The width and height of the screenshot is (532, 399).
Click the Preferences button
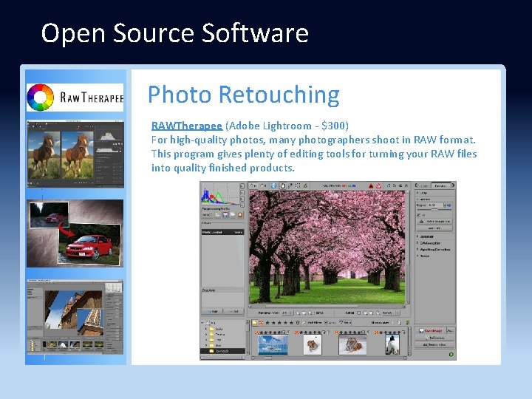point(434,338)
